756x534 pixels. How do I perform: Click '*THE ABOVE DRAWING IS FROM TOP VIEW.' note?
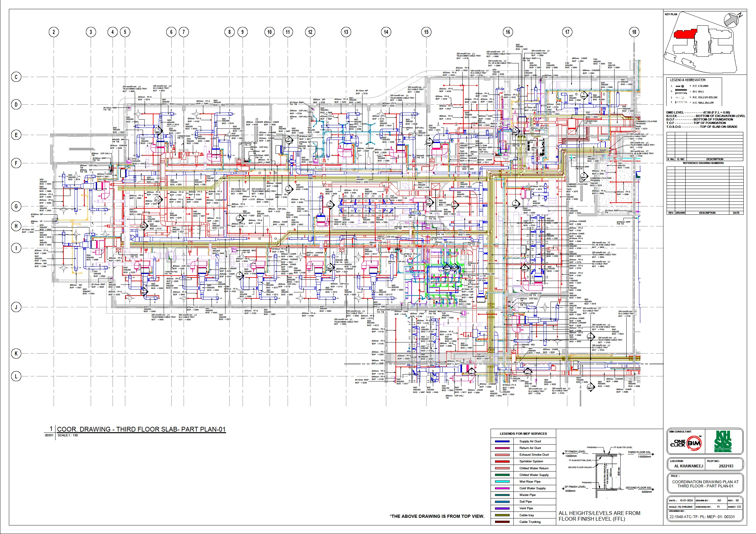click(437, 516)
